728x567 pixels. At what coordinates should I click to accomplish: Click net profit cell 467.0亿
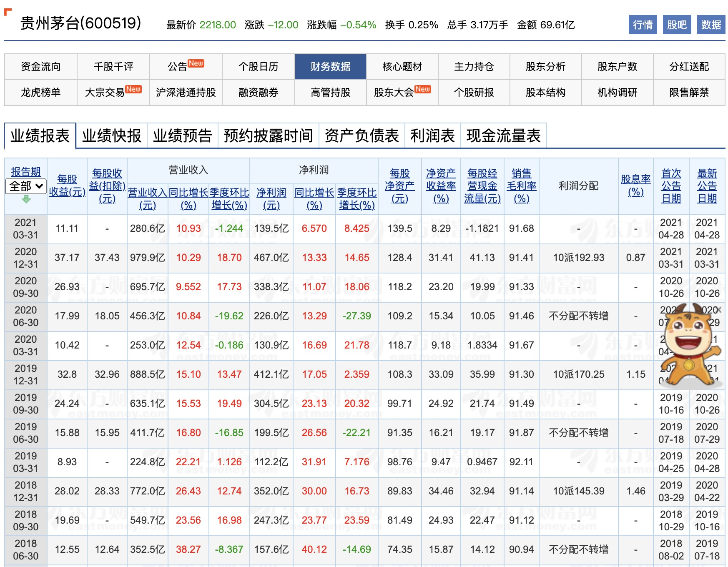(271, 258)
